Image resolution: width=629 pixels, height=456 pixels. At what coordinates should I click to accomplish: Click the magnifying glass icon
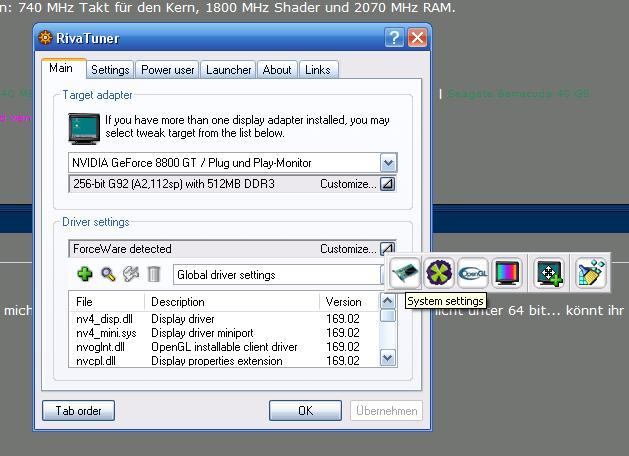(x=108, y=274)
